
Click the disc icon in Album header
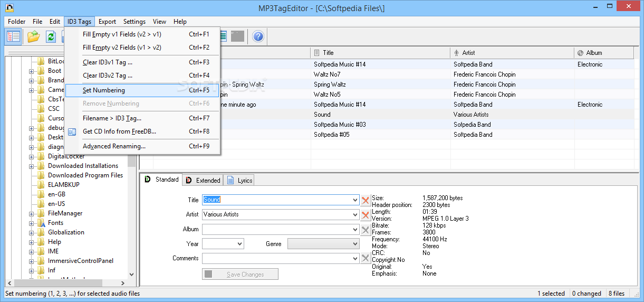point(581,53)
